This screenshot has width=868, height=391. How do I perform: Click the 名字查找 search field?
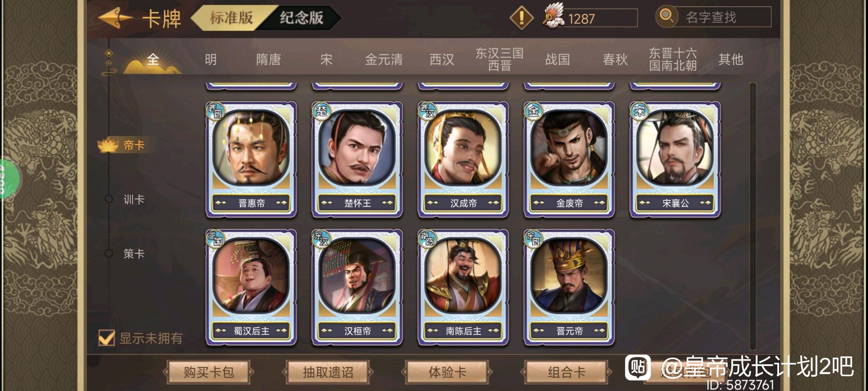coord(722,17)
